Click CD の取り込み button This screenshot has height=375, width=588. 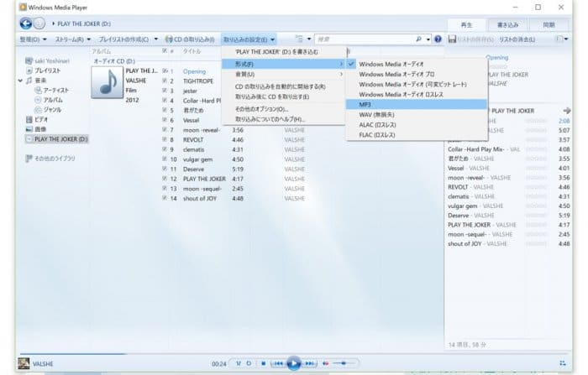tap(190, 39)
